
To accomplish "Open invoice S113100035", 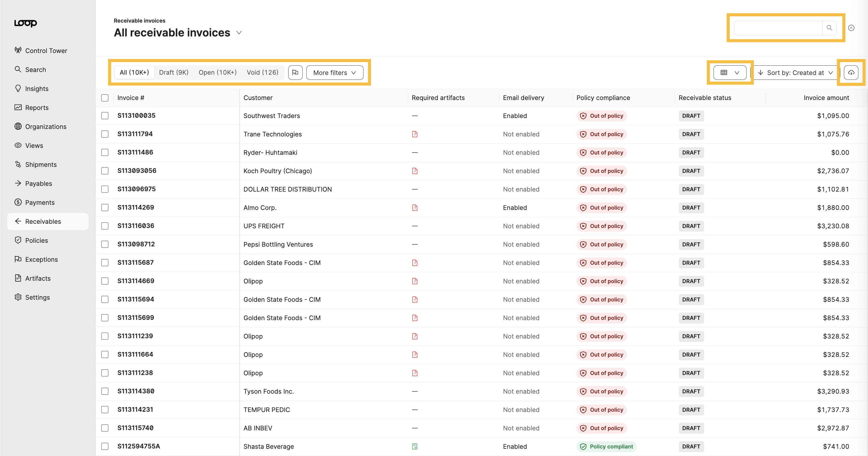I will (x=136, y=116).
